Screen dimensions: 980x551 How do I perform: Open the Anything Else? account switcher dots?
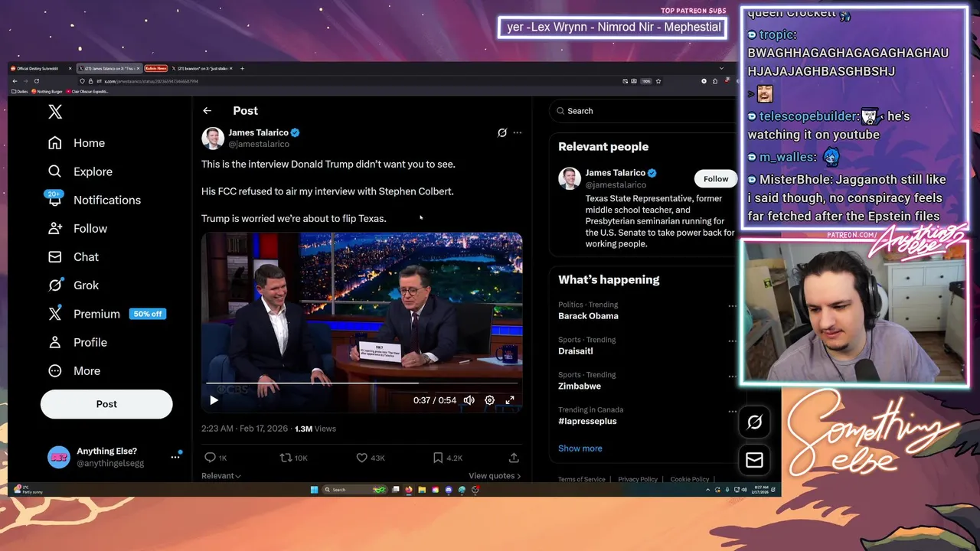coord(175,457)
